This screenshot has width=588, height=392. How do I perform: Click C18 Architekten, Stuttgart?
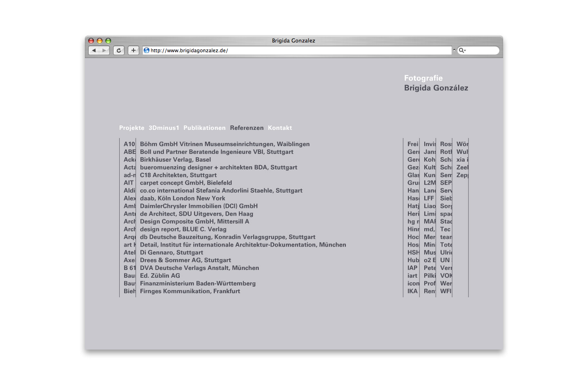coord(178,175)
